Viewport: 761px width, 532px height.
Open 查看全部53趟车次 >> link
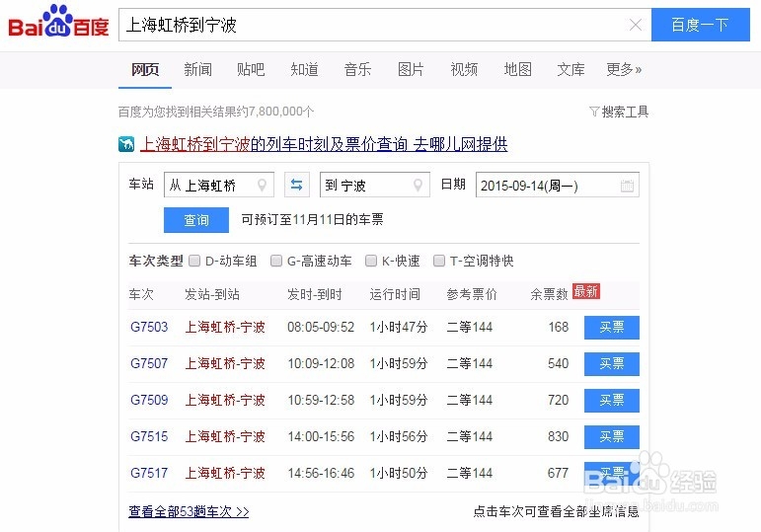[x=189, y=511]
